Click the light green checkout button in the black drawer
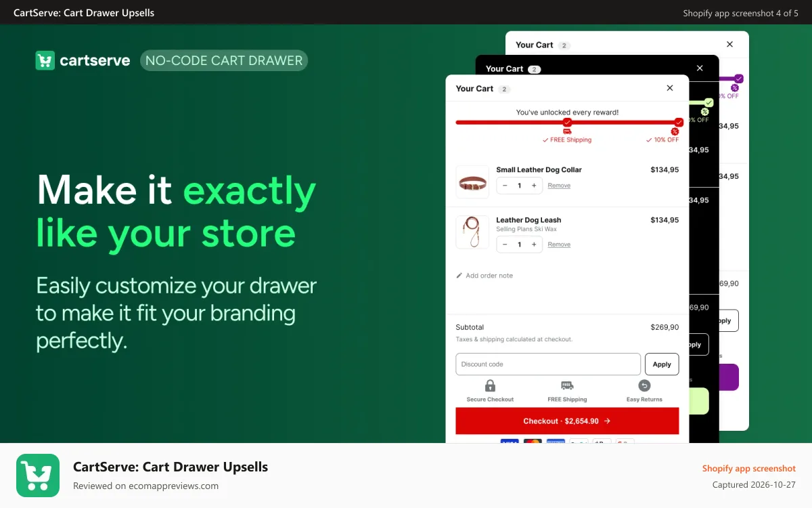The width and height of the screenshot is (812, 508). click(x=699, y=401)
